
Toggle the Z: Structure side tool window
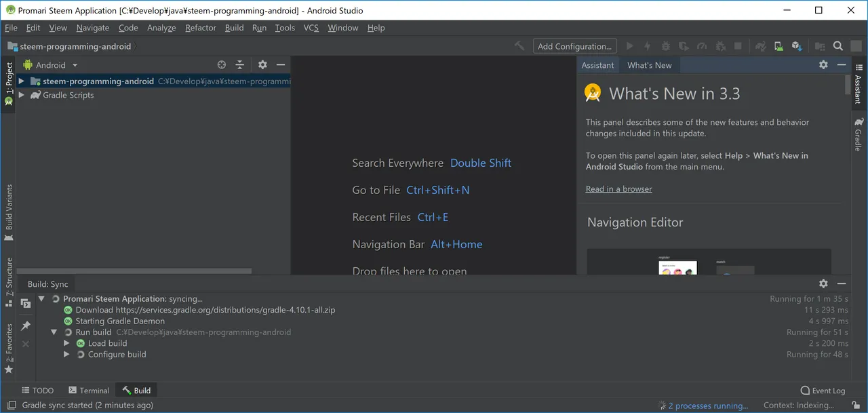pos(9,281)
